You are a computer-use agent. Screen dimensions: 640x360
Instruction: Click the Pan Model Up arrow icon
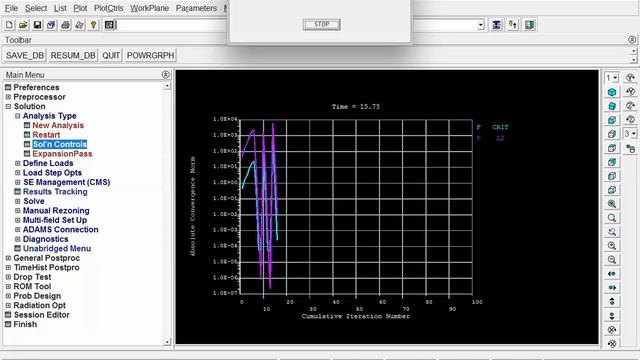click(x=611, y=301)
